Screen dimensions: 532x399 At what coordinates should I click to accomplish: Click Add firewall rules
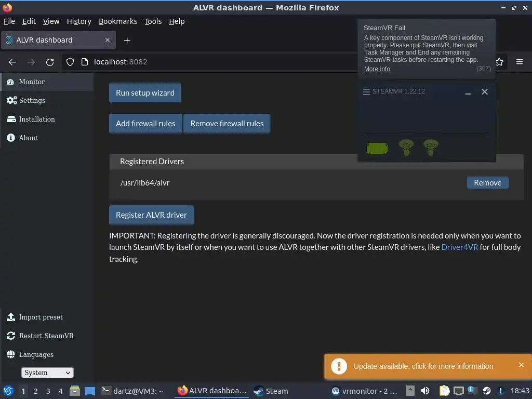pos(145,124)
